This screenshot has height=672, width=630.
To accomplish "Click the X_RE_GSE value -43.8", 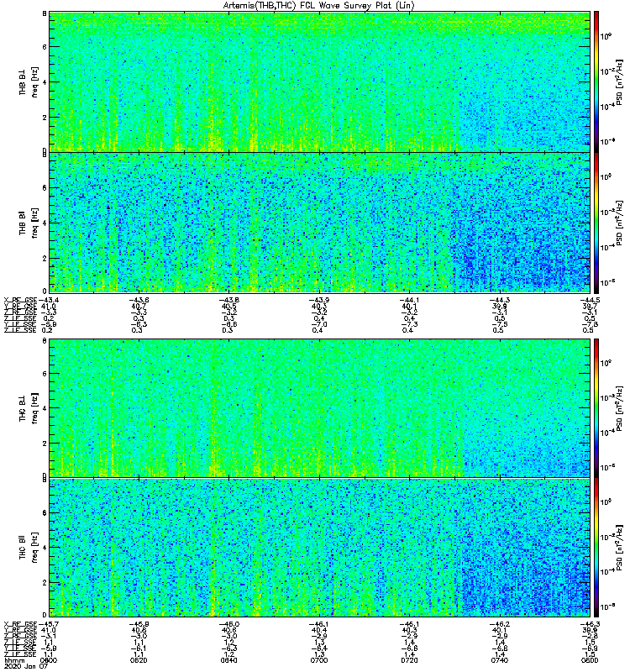I will point(229,300).
